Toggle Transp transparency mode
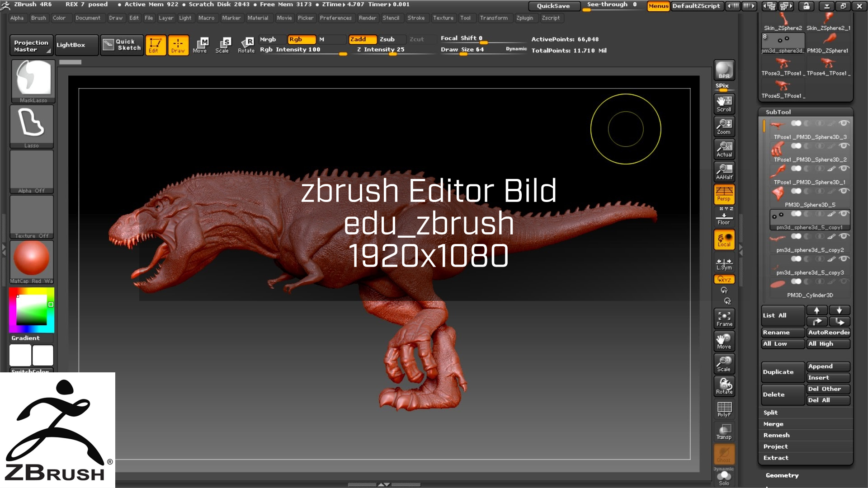This screenshot has width=868, height=488. coord(724,432)
